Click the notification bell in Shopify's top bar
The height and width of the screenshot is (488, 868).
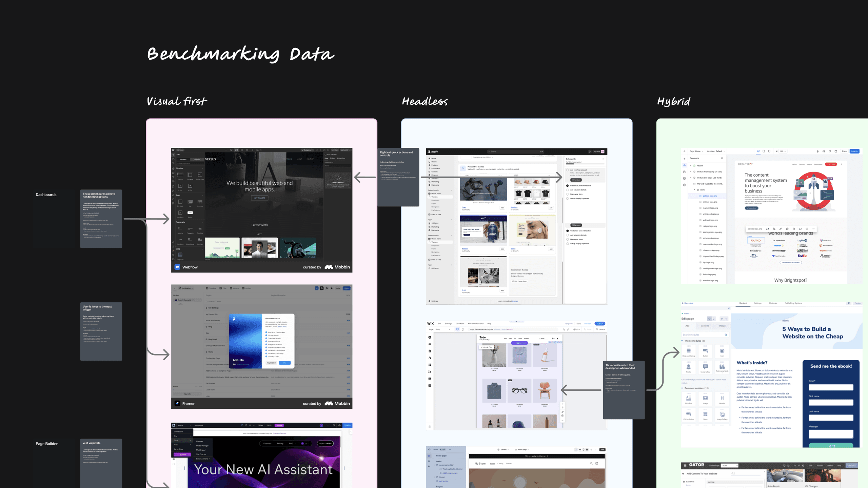(x=590, y=152)
